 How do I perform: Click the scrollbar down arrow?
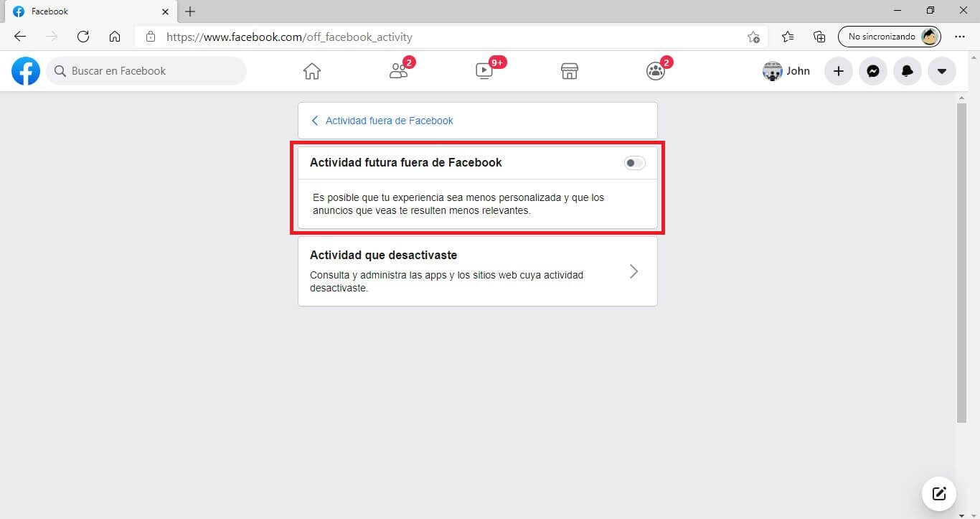pos(962,514)
